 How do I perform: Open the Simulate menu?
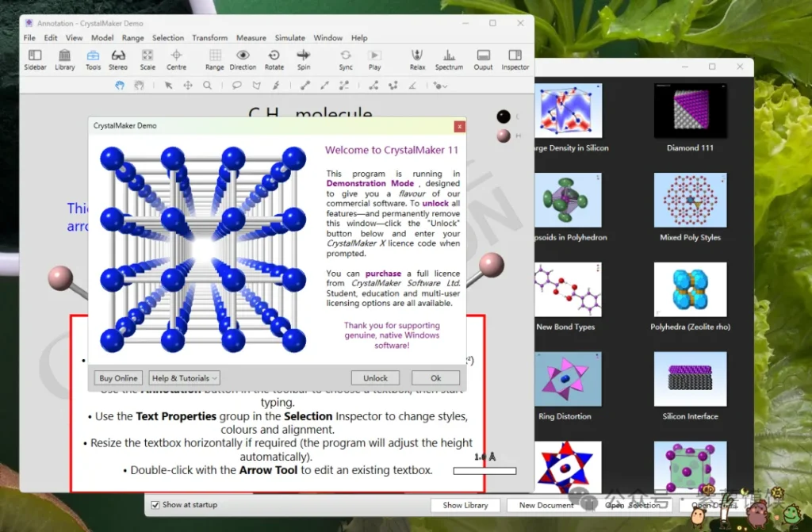tap(289, 37)
